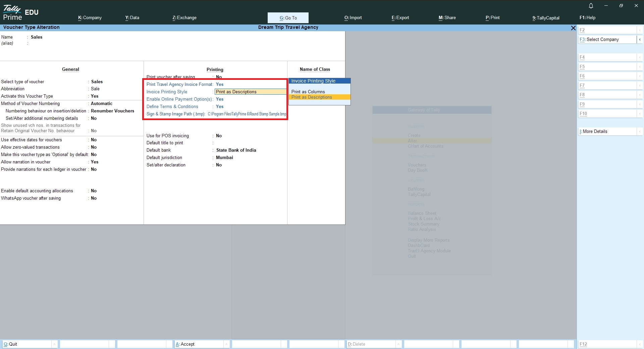Open the K: Company menu
The width and height of the screenshot is (644, 349).
click(90, 18)
